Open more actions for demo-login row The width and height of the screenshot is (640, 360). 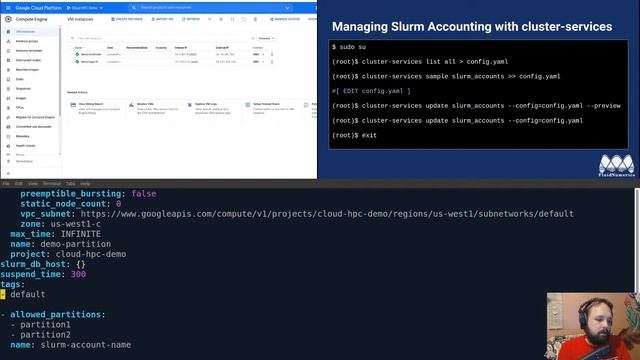(x=272, y=62)
